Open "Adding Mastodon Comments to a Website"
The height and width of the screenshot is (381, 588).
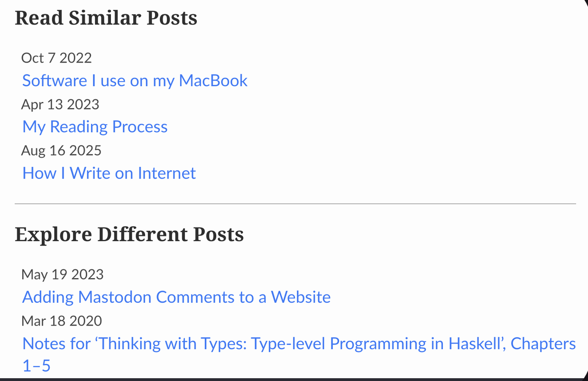pos(176,297)
